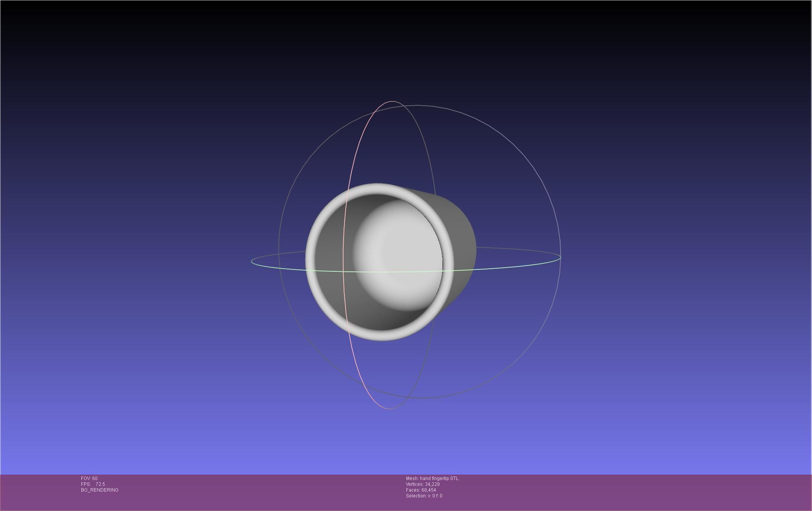Click the empty purple info bar area
812x511 pixels.
[620, 492]
